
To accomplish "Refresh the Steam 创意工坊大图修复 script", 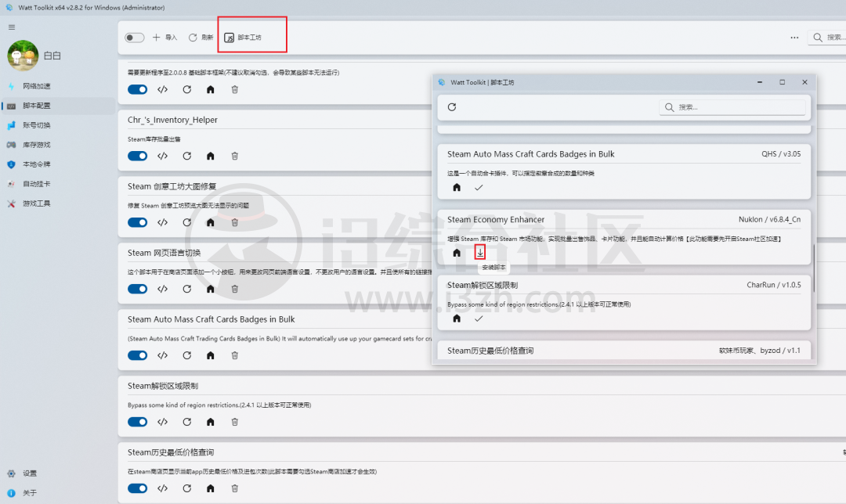I will (186, 222).
